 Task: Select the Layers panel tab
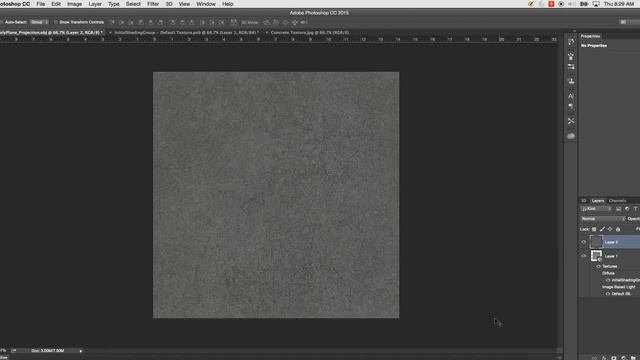pos(598,201)
